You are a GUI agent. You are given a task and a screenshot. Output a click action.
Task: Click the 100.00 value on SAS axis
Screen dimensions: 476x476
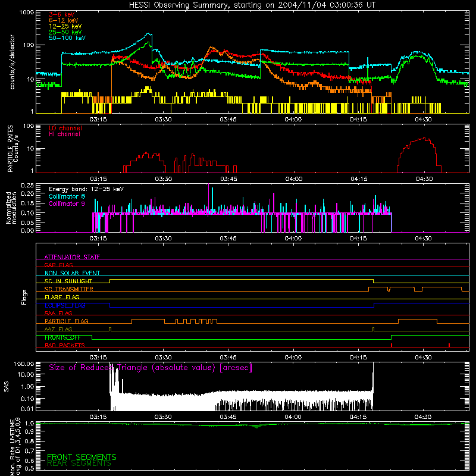click(24, 364)
